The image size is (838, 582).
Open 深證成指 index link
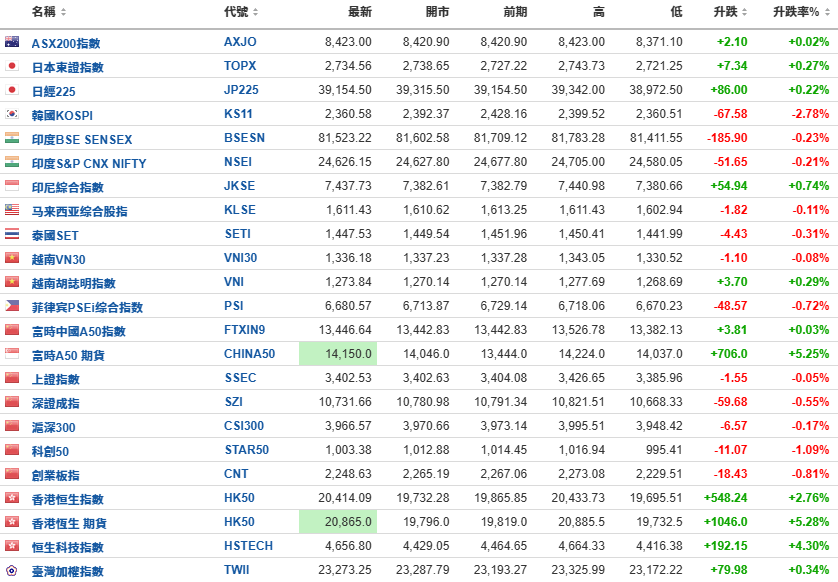pyautogui.click(x=56, y=403)
